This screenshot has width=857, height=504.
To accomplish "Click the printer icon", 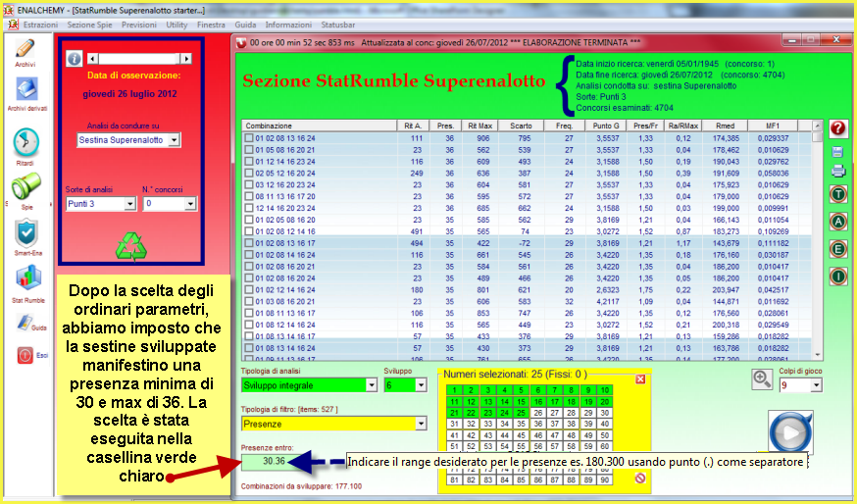I will point(837,171).
